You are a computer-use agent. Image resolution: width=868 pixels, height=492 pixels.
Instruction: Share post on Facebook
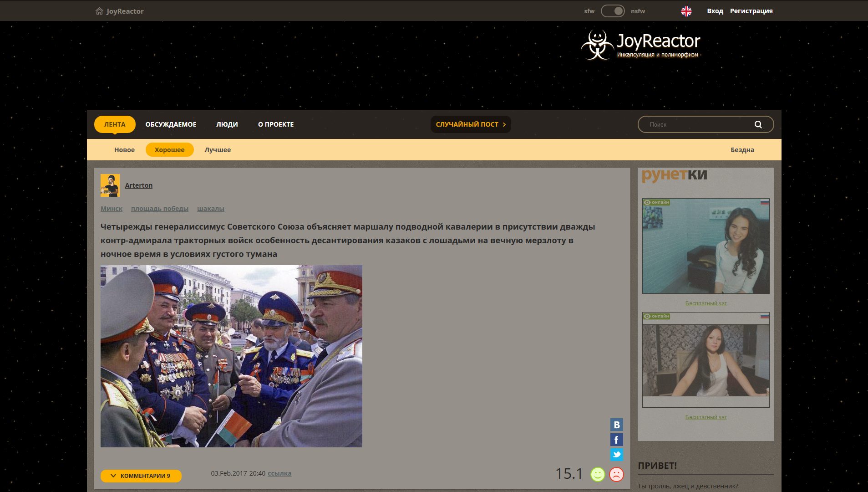coord(616,440)
